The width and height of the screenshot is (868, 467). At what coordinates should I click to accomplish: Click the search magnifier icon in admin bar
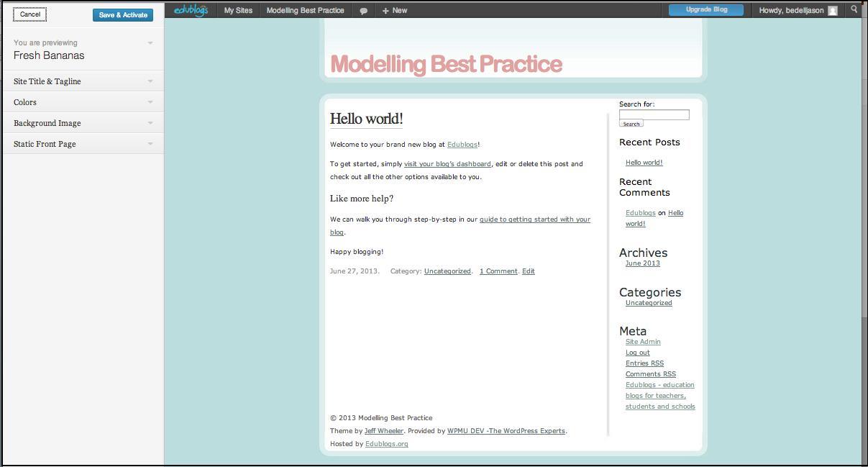point(854,9)
